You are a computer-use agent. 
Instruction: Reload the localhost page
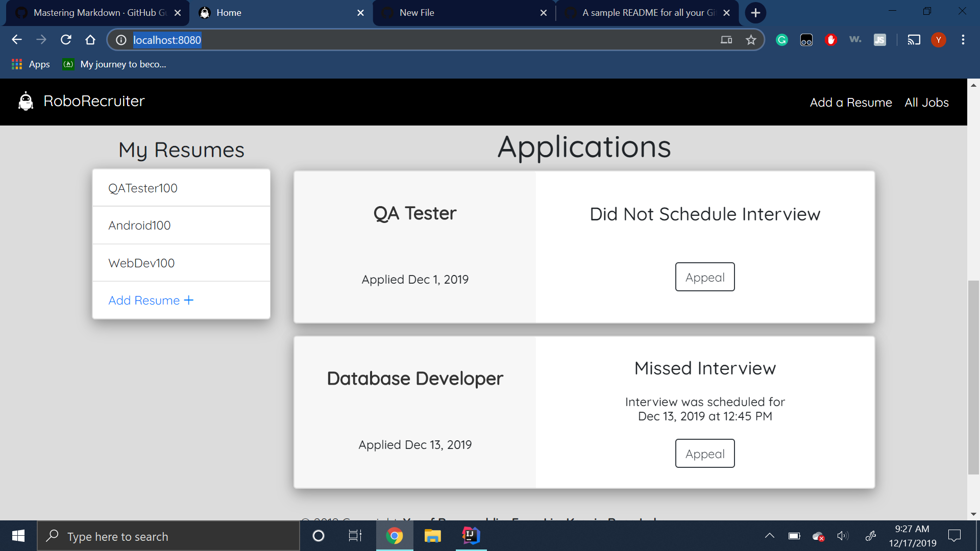[66, 40]
